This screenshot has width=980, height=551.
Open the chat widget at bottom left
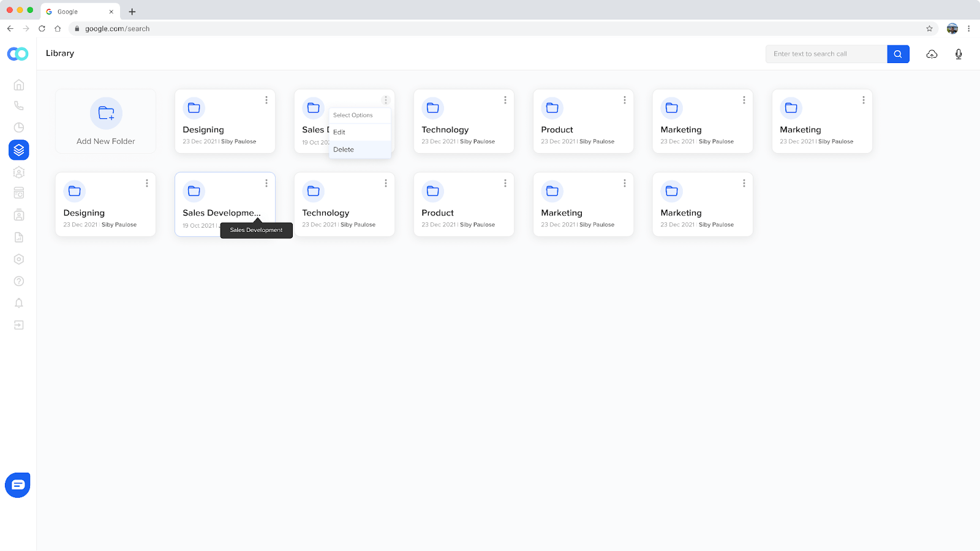point(17,485)
